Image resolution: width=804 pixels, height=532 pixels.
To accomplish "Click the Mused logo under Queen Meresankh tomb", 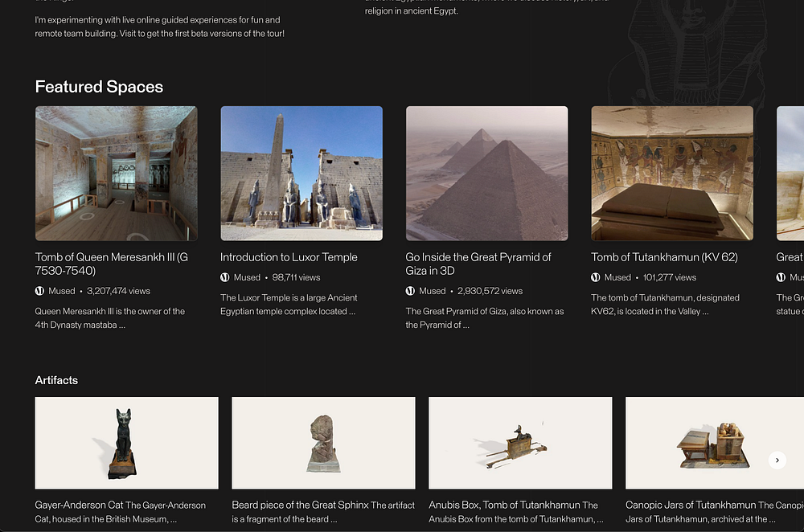I will [39, 291].
